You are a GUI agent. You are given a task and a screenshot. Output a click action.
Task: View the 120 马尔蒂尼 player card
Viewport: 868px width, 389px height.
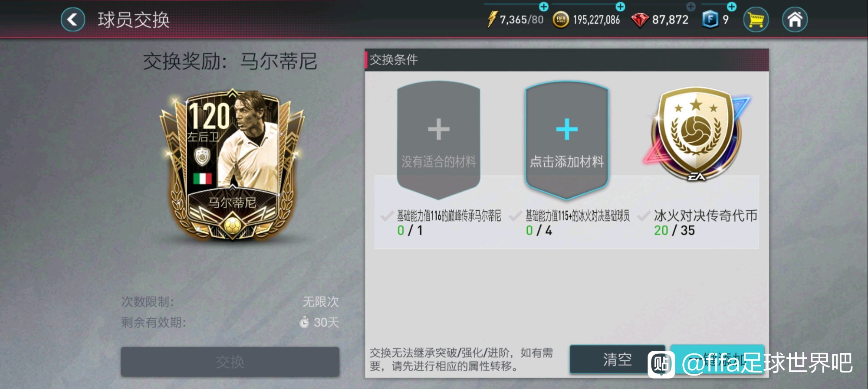pyautogui.click(x=233, y=165)
